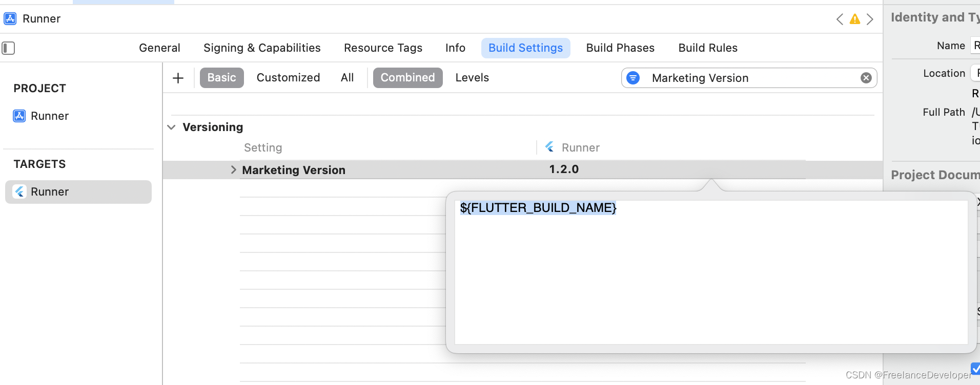Click the Marketing Version setting label
980x385 pixels.
point(294,170)
